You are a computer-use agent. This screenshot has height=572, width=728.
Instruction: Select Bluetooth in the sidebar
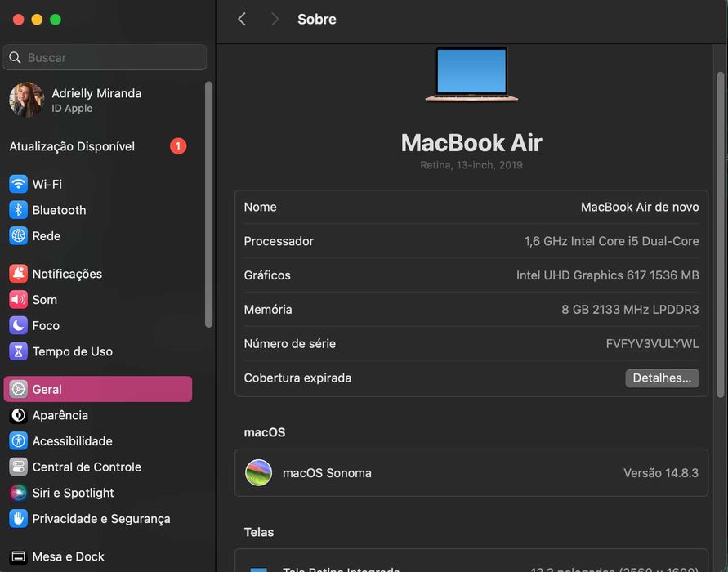[x=97, y=210]
